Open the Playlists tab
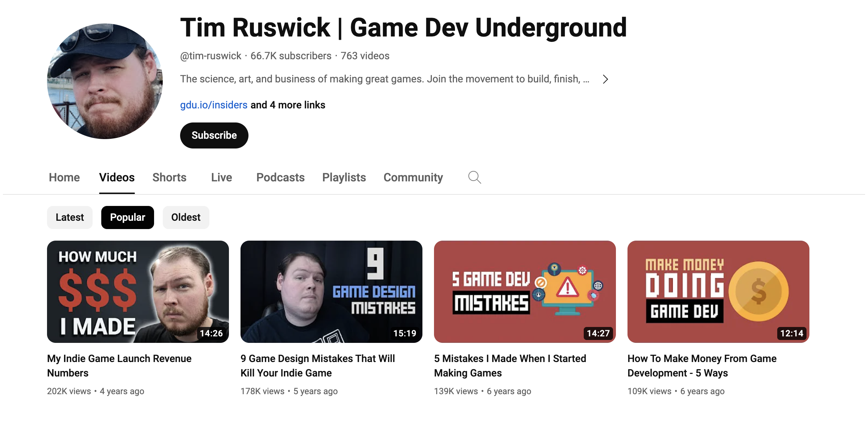The height and width of the screenshot is (422, 868). pos(344,177)
